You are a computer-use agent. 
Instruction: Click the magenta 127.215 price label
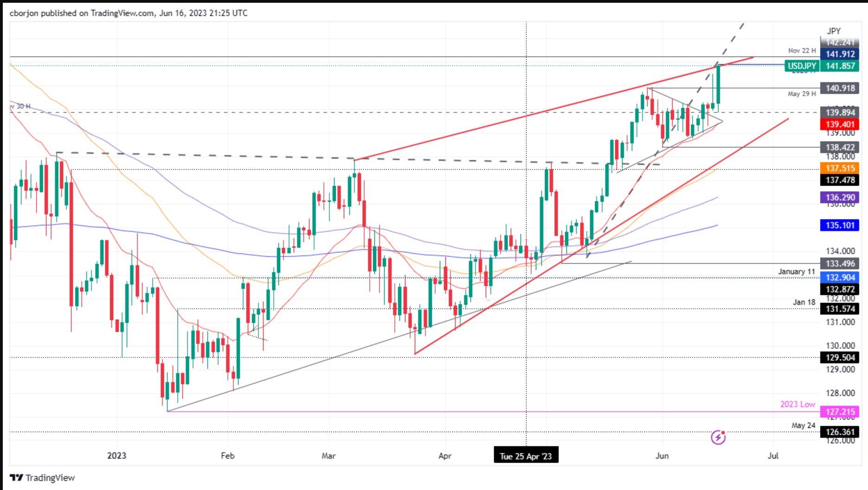(x=840, y=412)
